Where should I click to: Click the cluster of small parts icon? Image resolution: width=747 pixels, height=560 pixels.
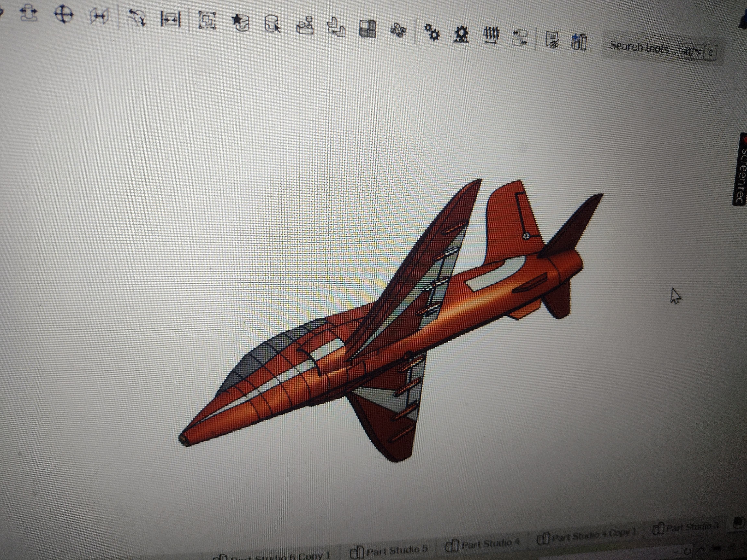point(398,30)
